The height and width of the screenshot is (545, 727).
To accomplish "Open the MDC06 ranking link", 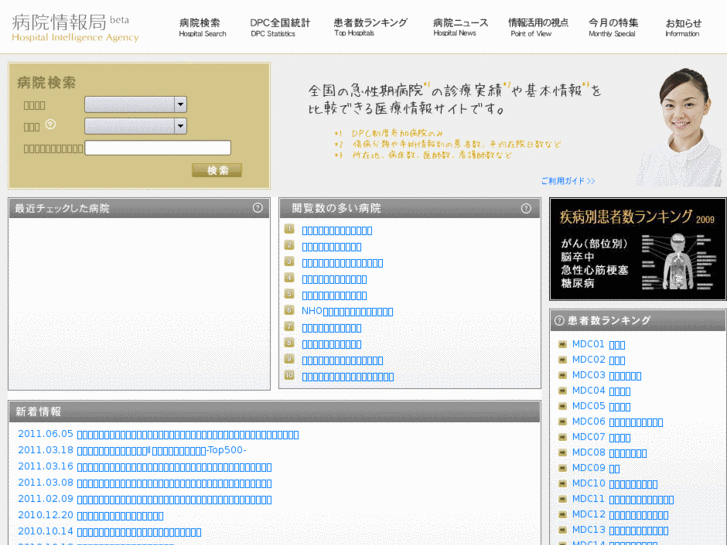I will [x=618, y=422].
